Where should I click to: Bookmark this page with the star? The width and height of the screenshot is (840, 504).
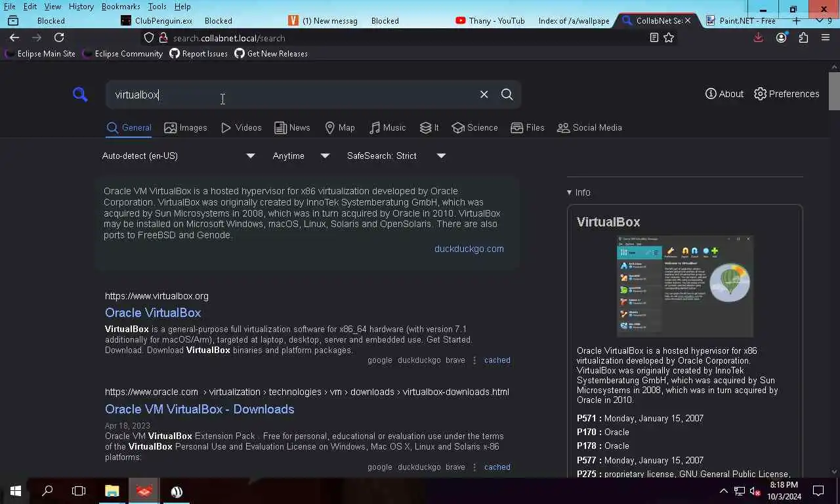click(x=669, y=38)
